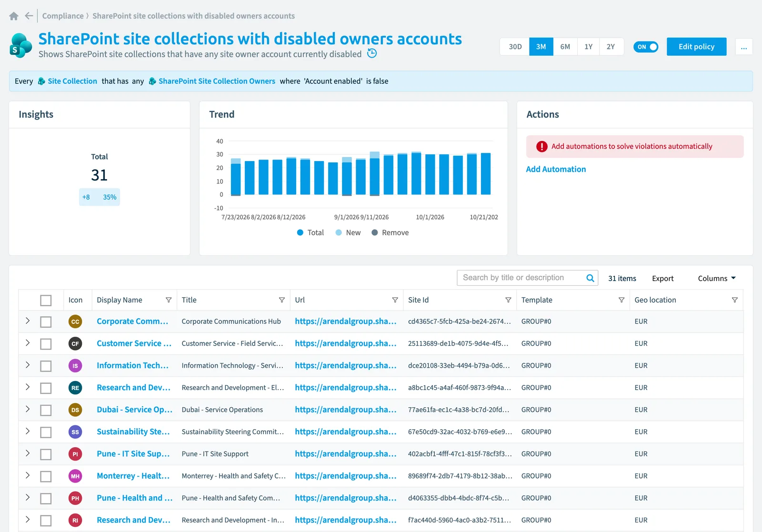Open the Site Id column filter

[x=508, y=300]
